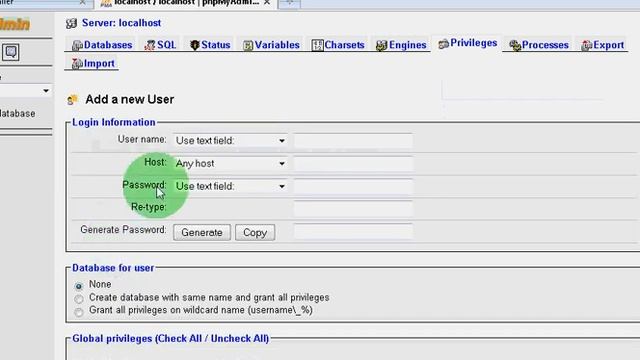
Task: Click the Server: localhost link
Action: point(121,23)
